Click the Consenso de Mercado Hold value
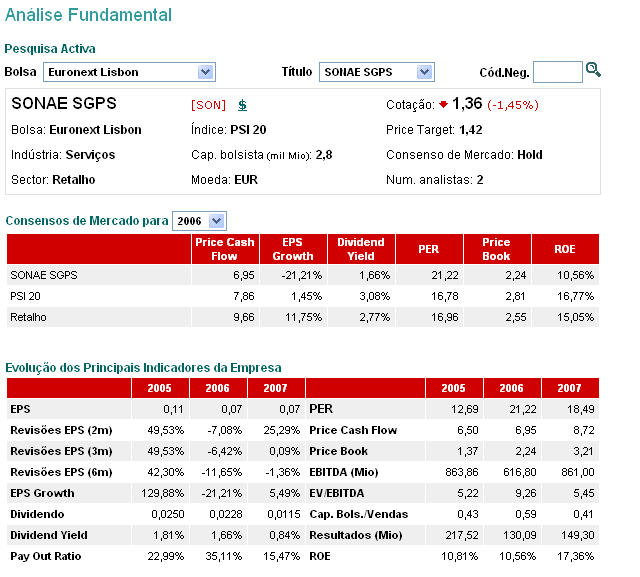 [x=529, y=155]
